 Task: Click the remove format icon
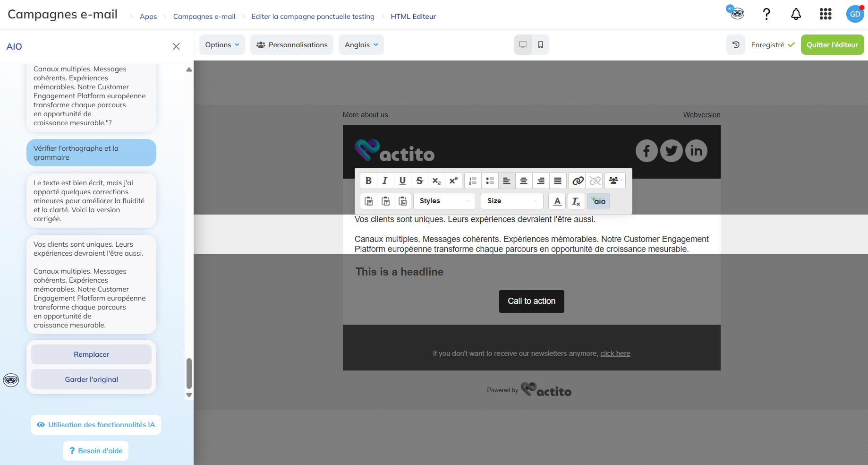(576, 201)
